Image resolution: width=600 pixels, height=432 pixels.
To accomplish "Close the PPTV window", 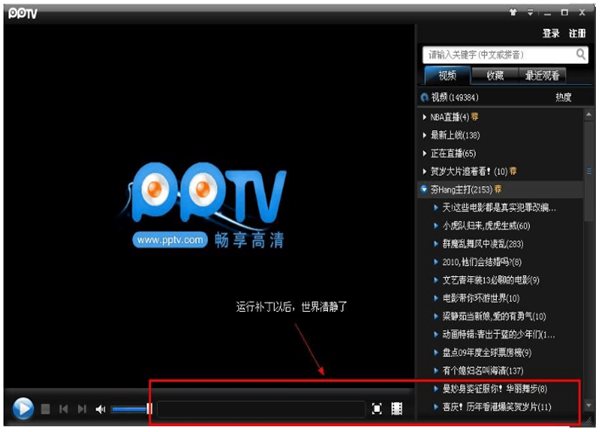I will 582,13.
